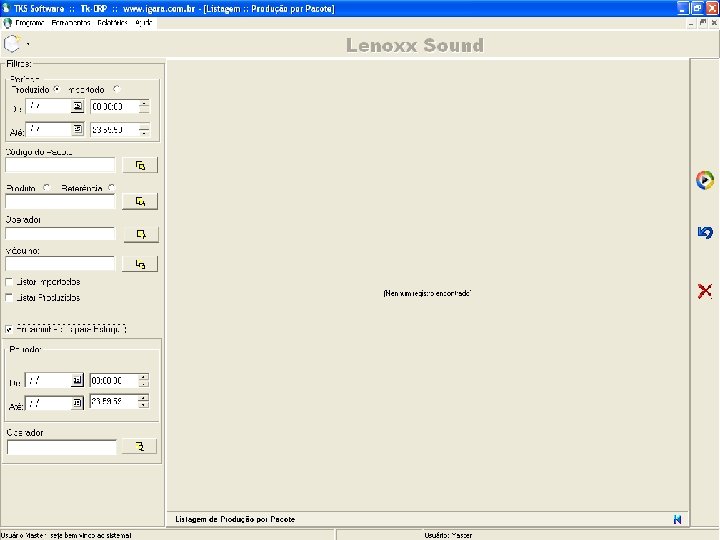Click the Código do Pacote input field
Image resolution: width=720 pixels, height=540 pixels.
pyautogui.click(x=60, y=165)
